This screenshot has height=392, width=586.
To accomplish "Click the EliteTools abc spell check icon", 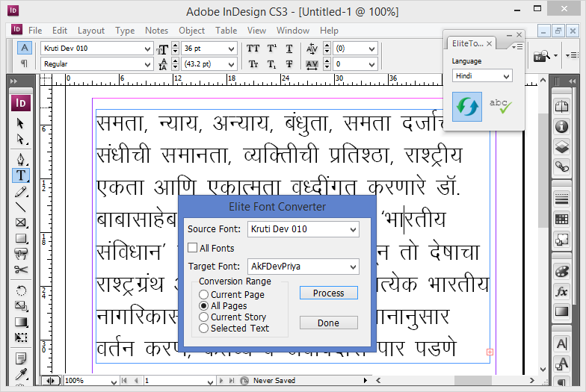I will click(x=500, y=107).
